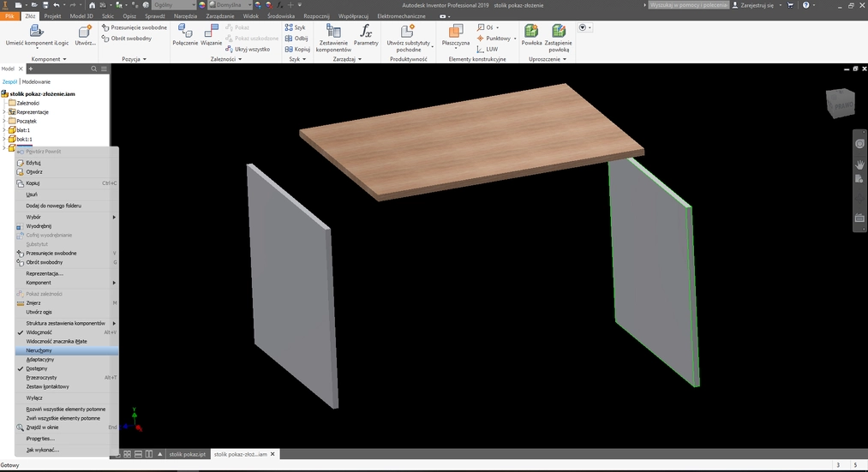Click Modelowanie browser view link
This screenshot has width=868, height=472.
click(36, 82)
